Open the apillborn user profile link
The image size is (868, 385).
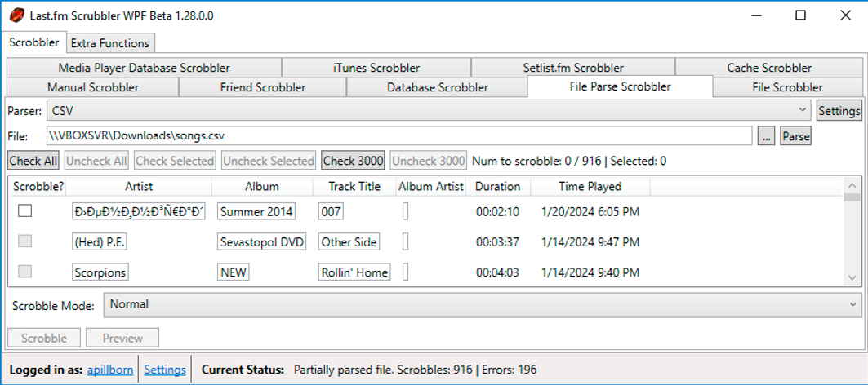point(110,370)
